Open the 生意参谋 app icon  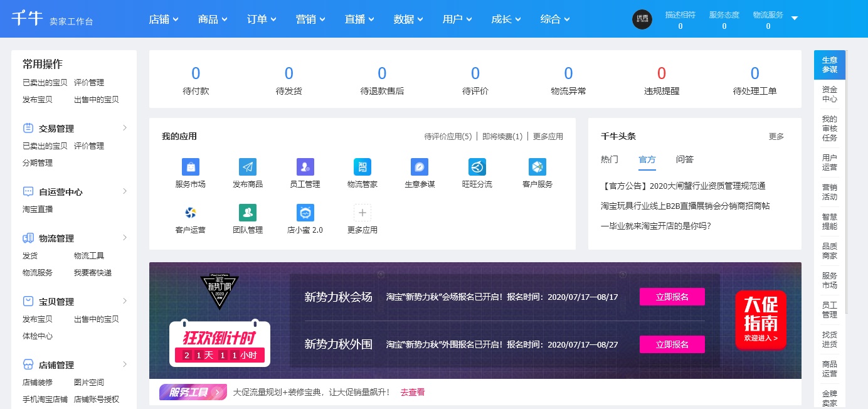click(419, 166)
